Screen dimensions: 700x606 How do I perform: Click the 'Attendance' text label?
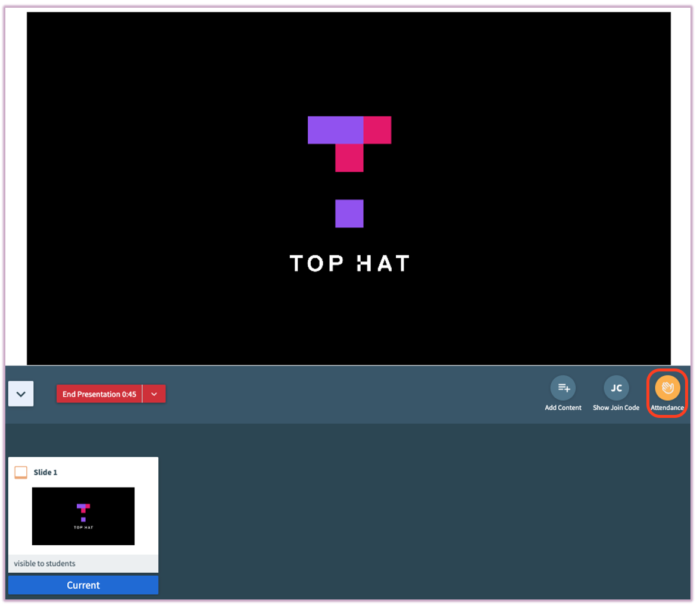click(x=667, y=408)
